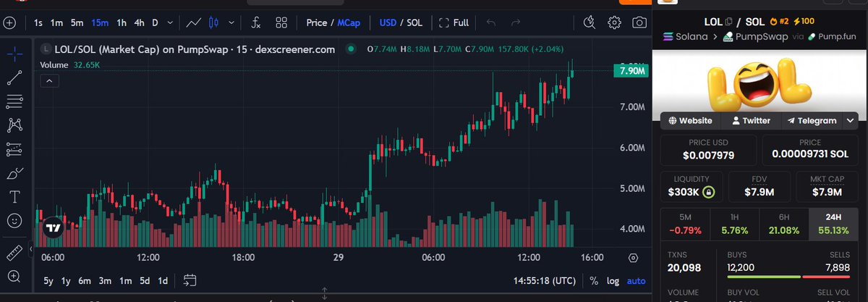
Task: Click the liquidity lock icon
Action: pyautogui.click(x=710, y=192)
